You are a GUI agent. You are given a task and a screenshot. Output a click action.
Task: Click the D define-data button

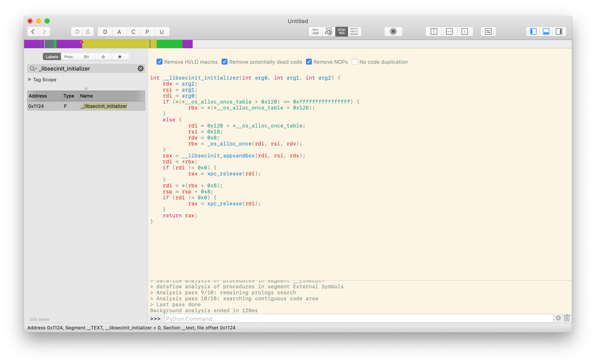point(105,32)
